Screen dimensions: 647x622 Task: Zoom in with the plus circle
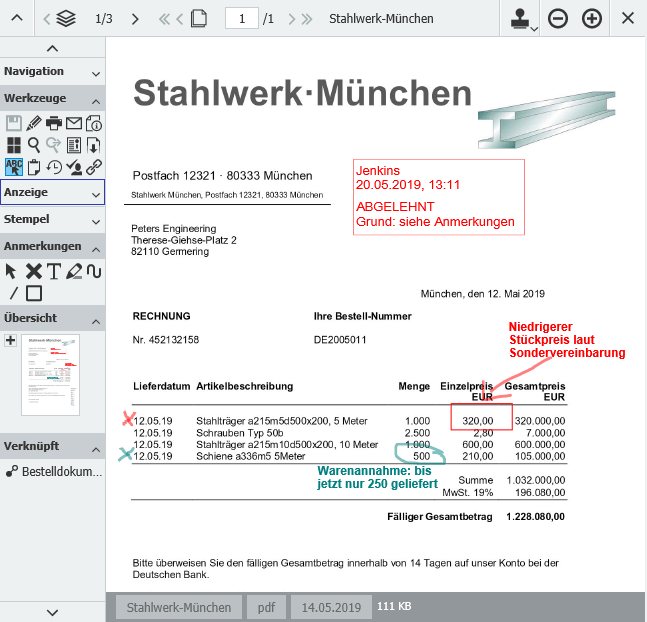(x=592, y=19)
